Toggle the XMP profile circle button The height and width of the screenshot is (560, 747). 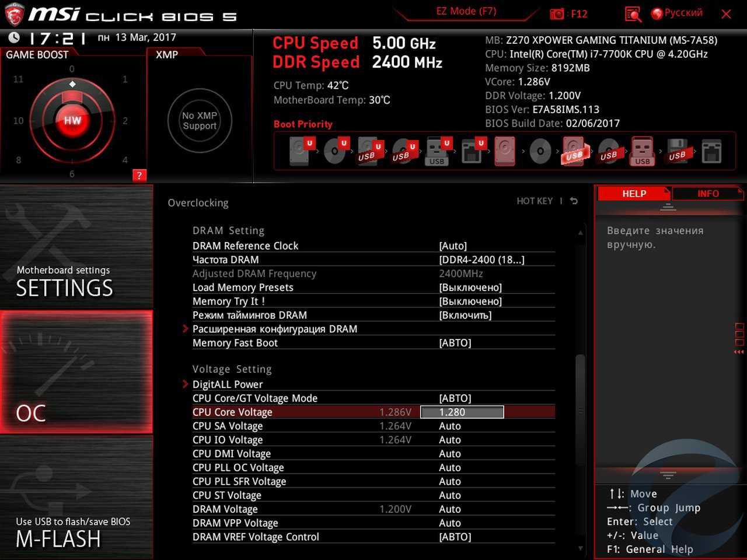200,121
